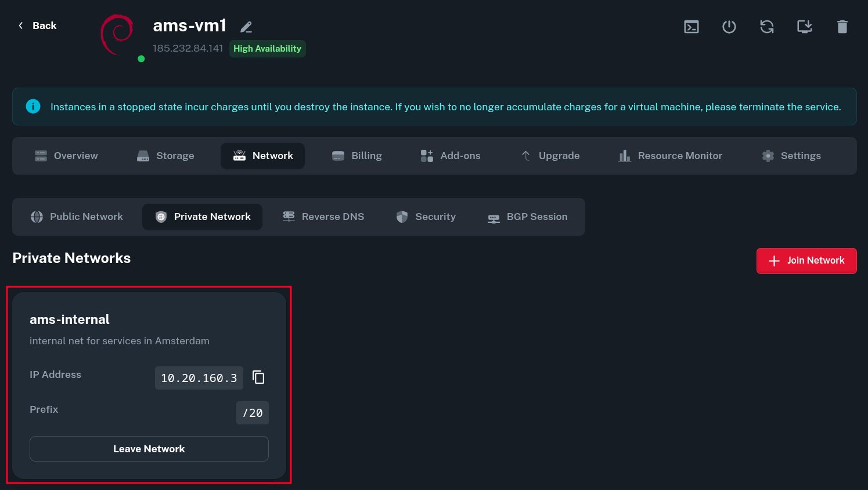Switch to the Overview tab
The width and height of the screenshot is (868, 490).
66,156
